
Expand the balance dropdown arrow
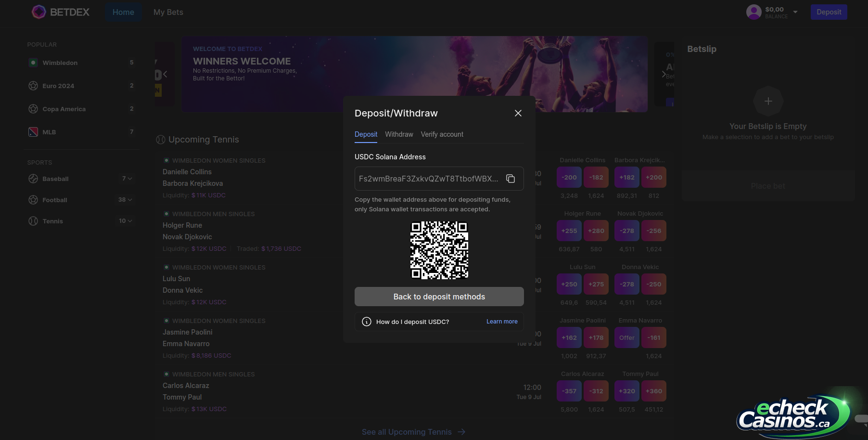795,12
